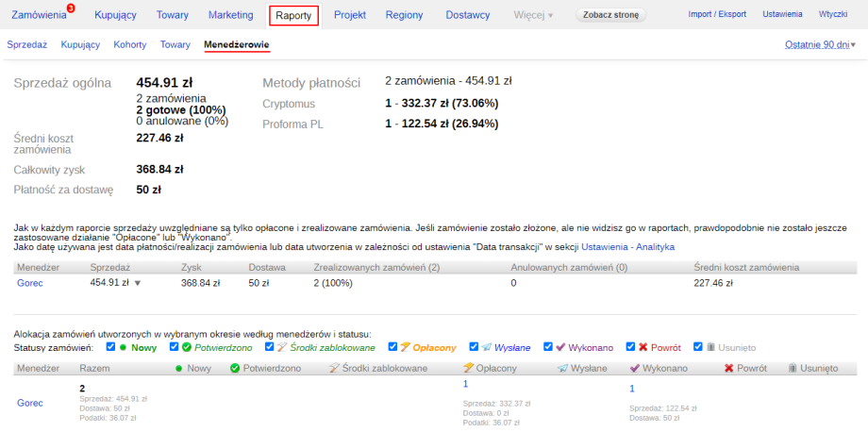
Task: Click the Wykonano checkmark icon in table header
Action: 634,368
